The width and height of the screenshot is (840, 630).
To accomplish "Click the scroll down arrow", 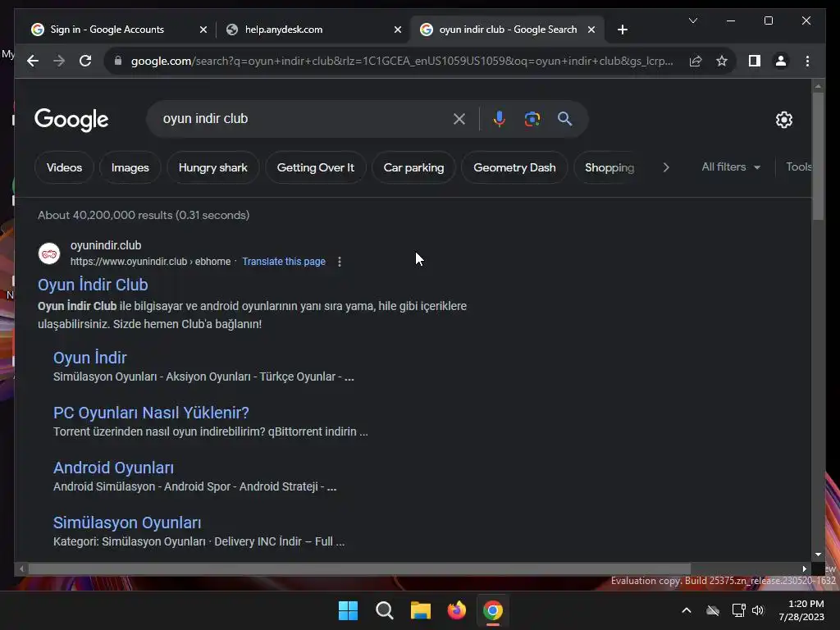I will (x=818, y=555).
